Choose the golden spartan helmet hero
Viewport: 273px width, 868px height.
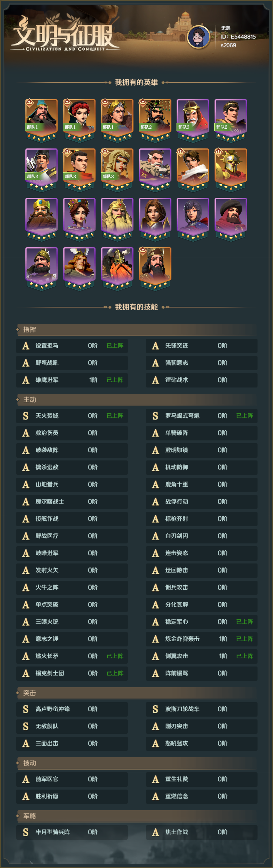(x=231, y=170)
